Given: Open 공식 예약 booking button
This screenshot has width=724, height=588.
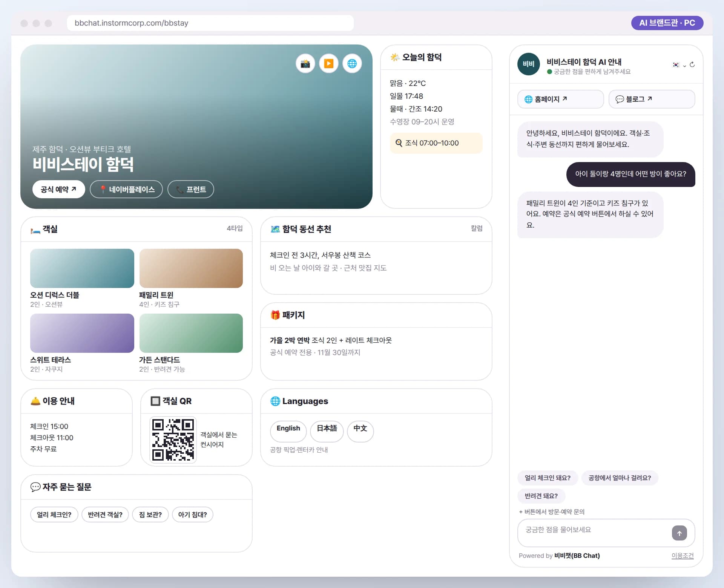Looking at the screenshot, I should pos(58,189).
